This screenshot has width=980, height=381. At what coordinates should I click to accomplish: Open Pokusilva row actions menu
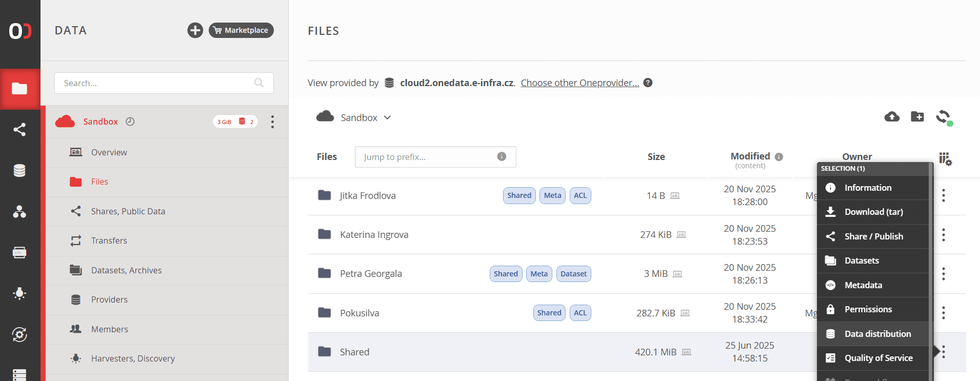[x=944, y=313]
